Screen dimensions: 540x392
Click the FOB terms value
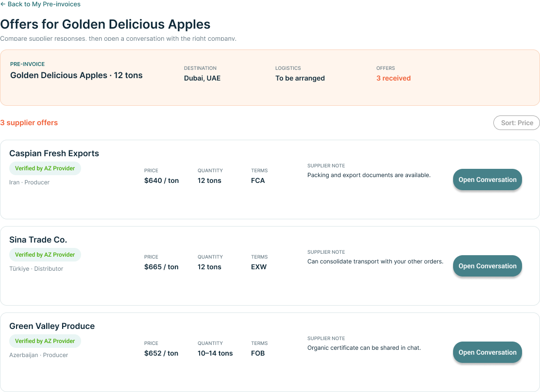[x=258, y=354]
